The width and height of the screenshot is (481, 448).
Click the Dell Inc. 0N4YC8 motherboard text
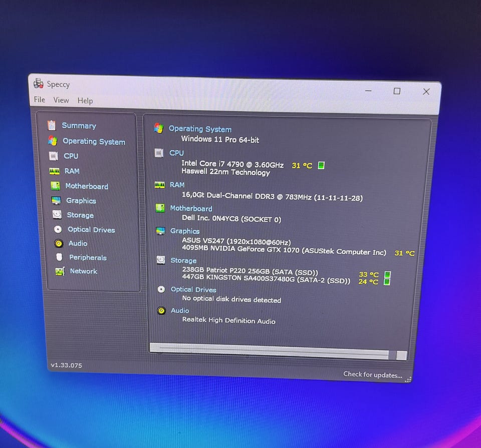pyautogui.click(x=231, y=218)
